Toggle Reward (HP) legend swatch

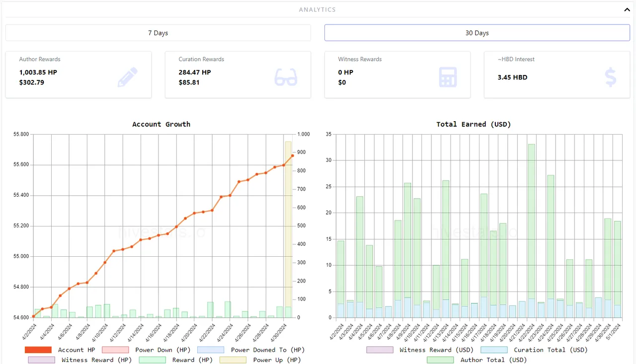point(152,360)
